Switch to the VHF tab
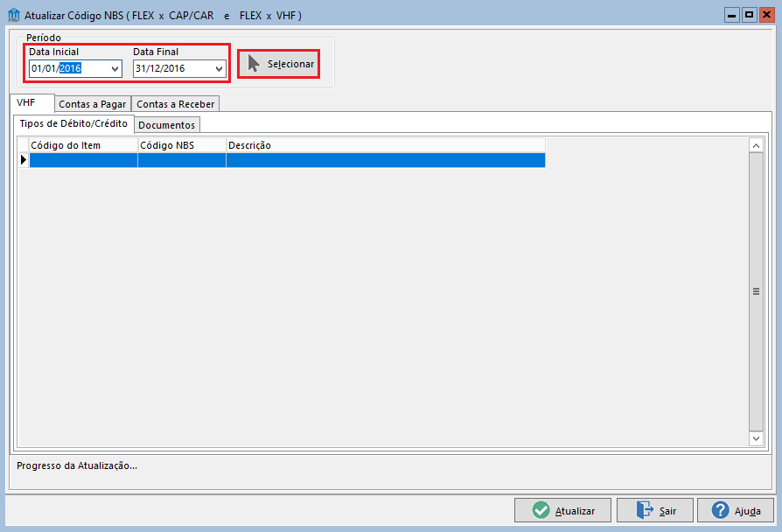The width and height of the screenshot is (782, 532). pos(31,102)
